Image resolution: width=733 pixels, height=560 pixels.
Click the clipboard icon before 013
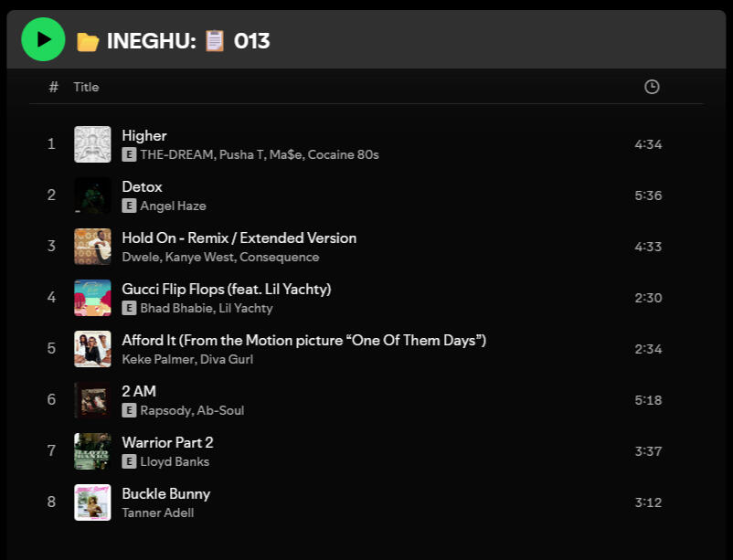(215, 41)
